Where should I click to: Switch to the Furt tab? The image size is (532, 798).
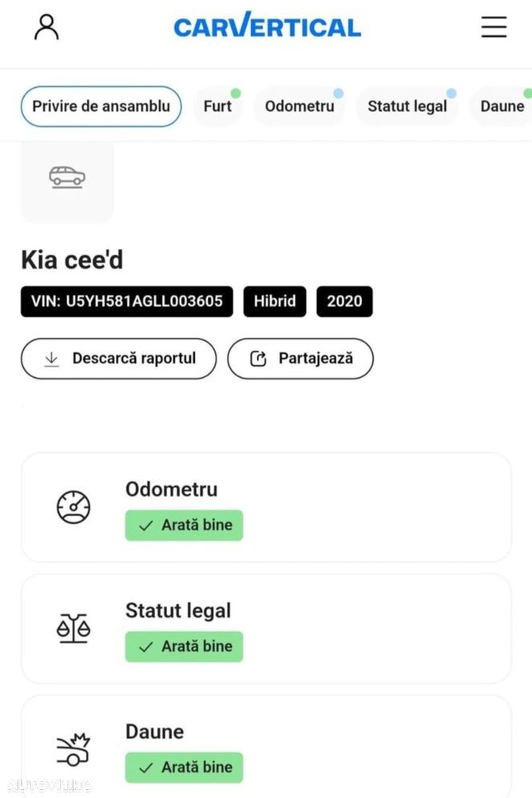pyautogui.click(x=217, y=106)
